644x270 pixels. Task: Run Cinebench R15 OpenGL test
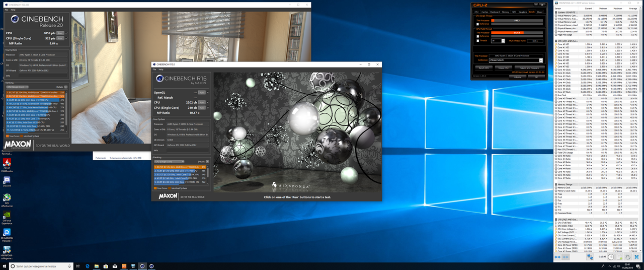202,93
